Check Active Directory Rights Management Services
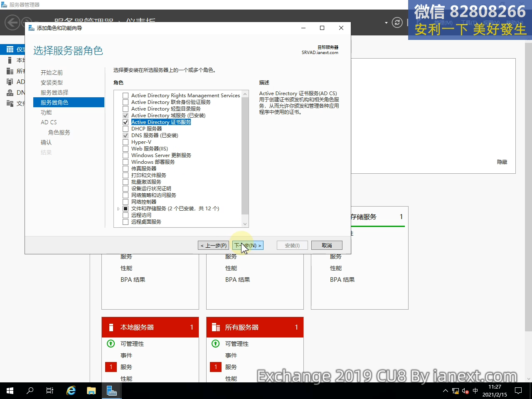Screen dimensions: 532x399 pyautogui.click(x=126, y=96)
